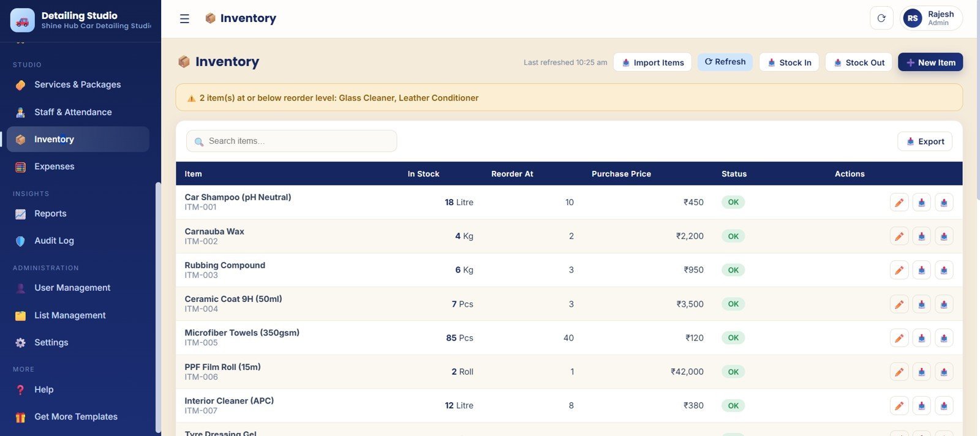Click item code ITM-007
Viewport: 980px width, 436px height.
pyautogui.click(x=201, y=411)
